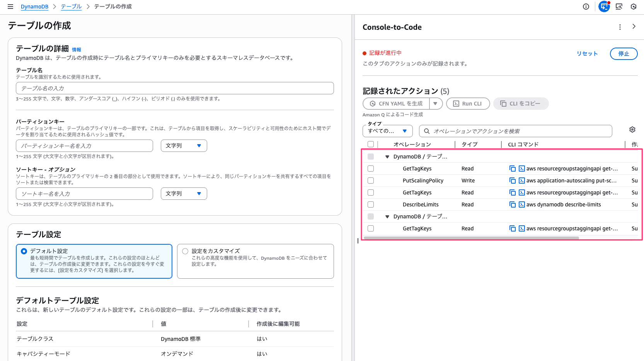
Task: Copy CLI command for PutScalingPolicy row
Action: 513,180
